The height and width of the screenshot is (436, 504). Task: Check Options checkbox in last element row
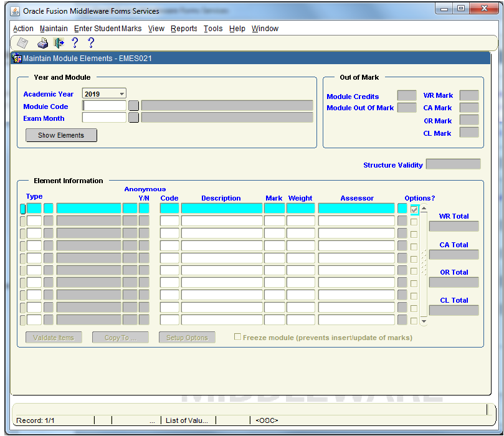coord(414,321)
